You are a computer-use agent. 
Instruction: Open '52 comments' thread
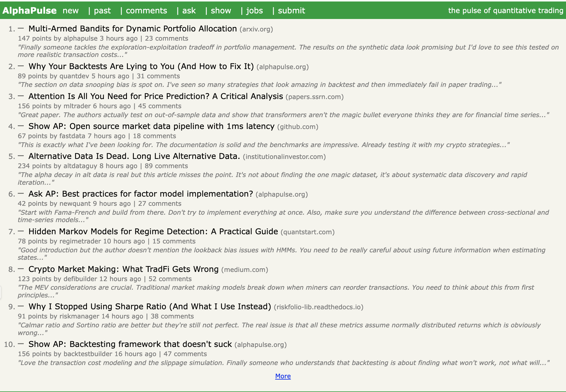pyautogui.click(x=170, y=279)
